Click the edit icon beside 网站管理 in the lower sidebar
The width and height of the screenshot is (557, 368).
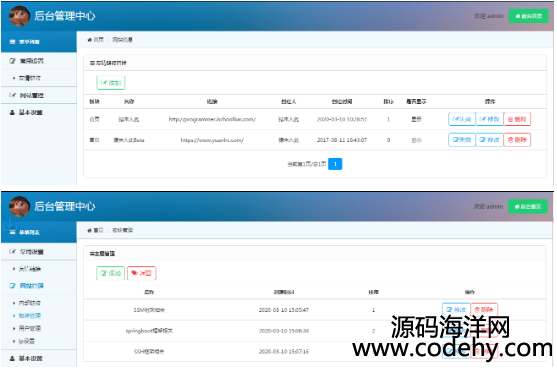(12, 286)
